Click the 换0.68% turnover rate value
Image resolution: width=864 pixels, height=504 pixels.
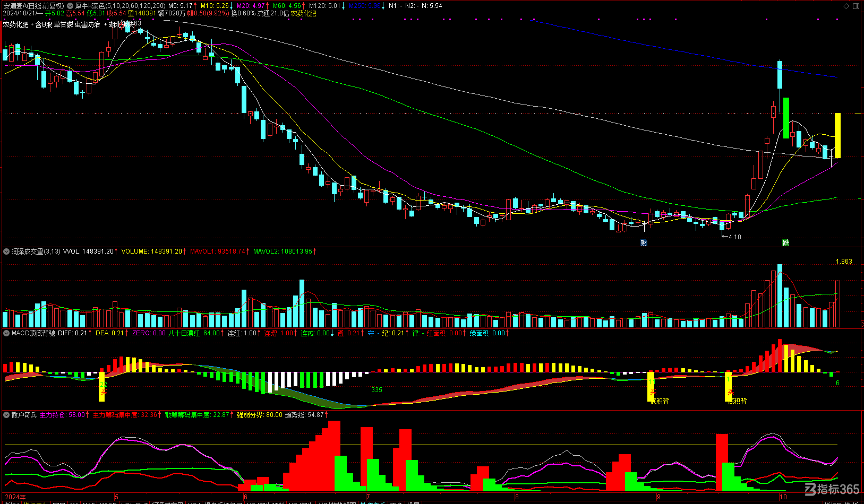click(243, 13)
